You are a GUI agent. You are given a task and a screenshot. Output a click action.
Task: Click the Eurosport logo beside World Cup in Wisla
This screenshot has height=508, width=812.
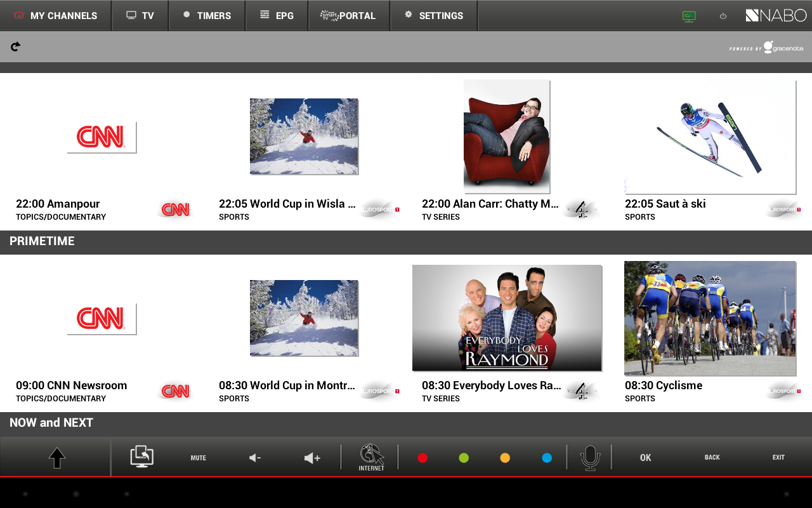(x=379, y=210)
